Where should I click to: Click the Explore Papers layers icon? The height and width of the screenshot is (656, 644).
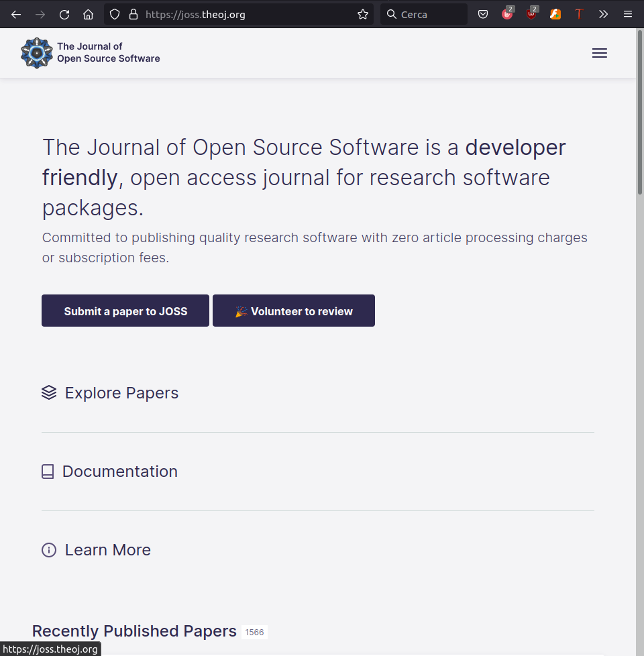(49, 393)
